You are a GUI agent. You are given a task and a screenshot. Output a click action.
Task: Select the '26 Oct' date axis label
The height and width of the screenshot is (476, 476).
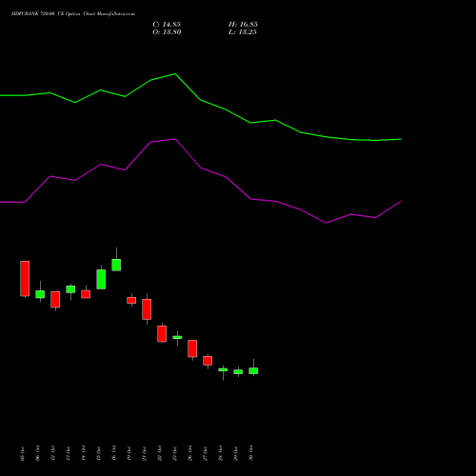pyautogui.click(x=189, y=453)
